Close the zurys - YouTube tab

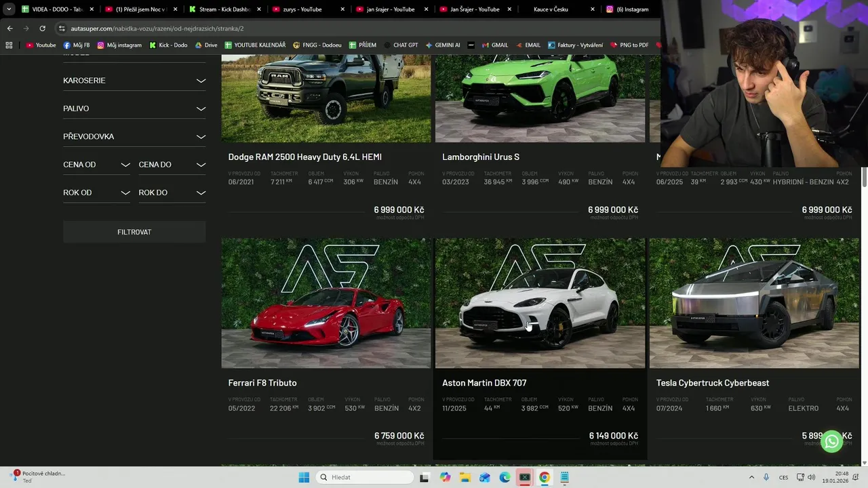coord(342,9)
